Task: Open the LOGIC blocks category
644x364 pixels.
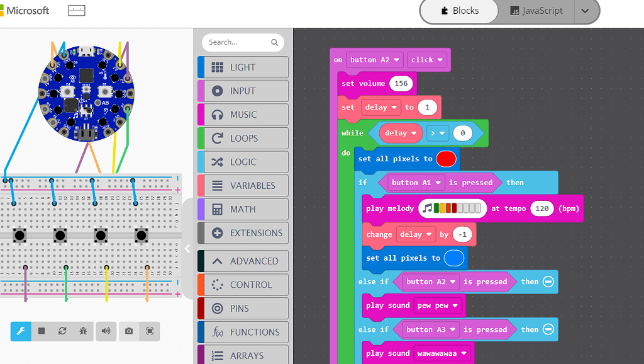Action: pos(243,162)
